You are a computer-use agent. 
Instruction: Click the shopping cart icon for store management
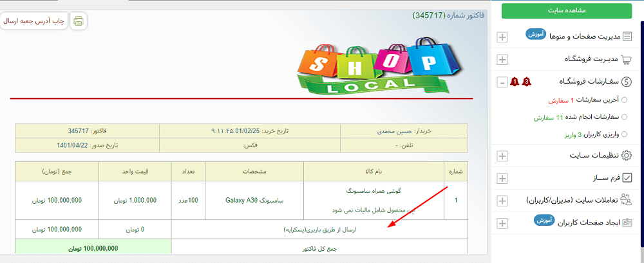point(627,59)
